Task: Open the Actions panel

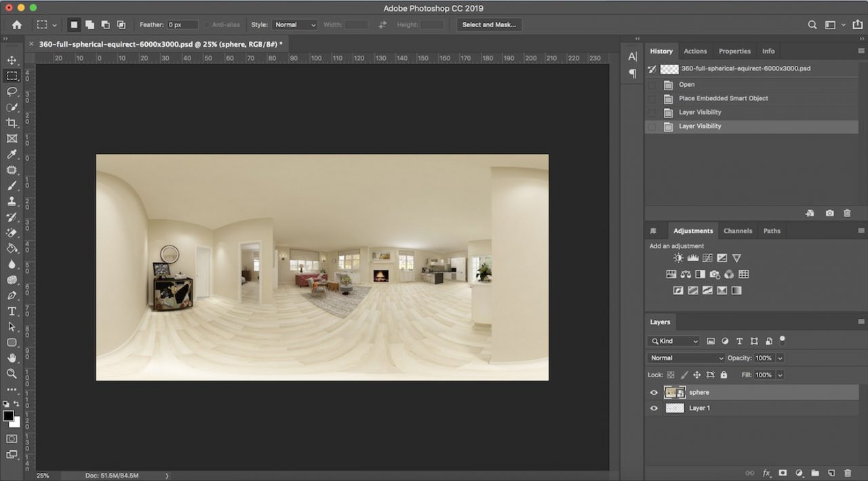Action: [696, 51]
